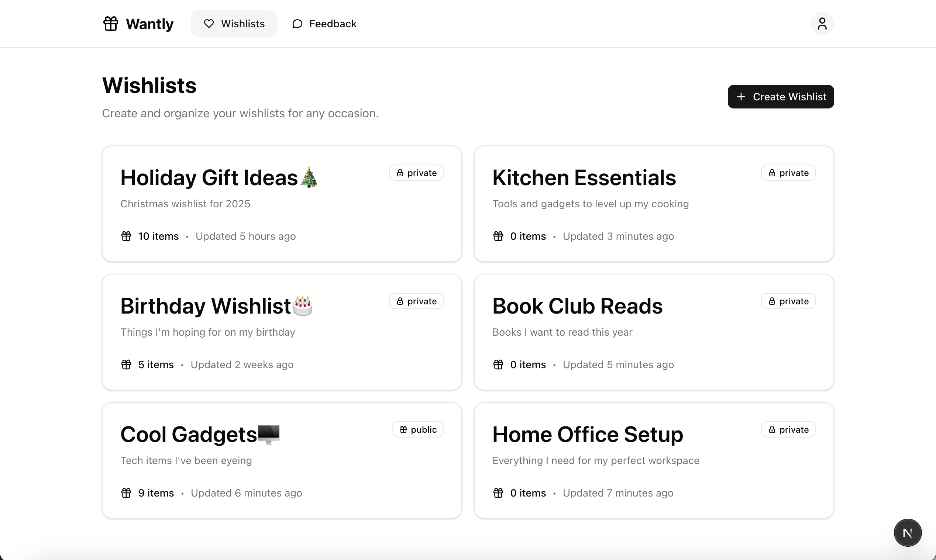Click the gift icon next to 10 items

[x=127, y=236]
